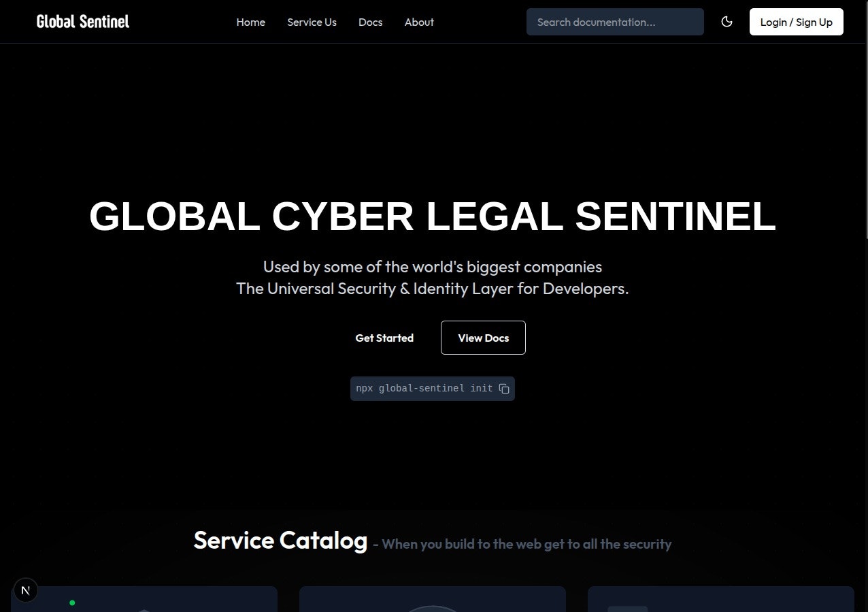The height and width of the screenshot is (612, 868).
Task: Open the Next.js dev tools badge
Action: point(25,590)
